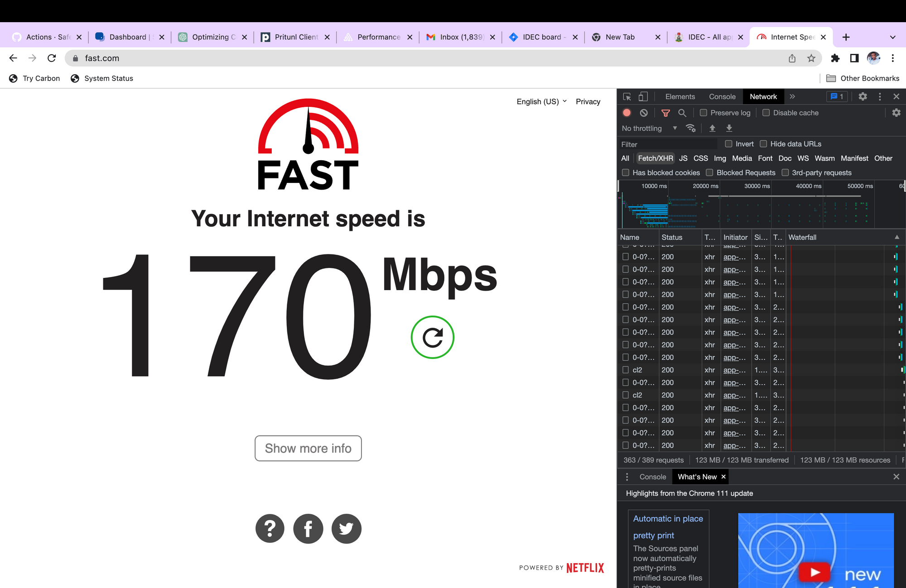Viewport: 906px width, 588px height.
Task: Close the What's New drawer tab
Action: [x=723, y=477]
